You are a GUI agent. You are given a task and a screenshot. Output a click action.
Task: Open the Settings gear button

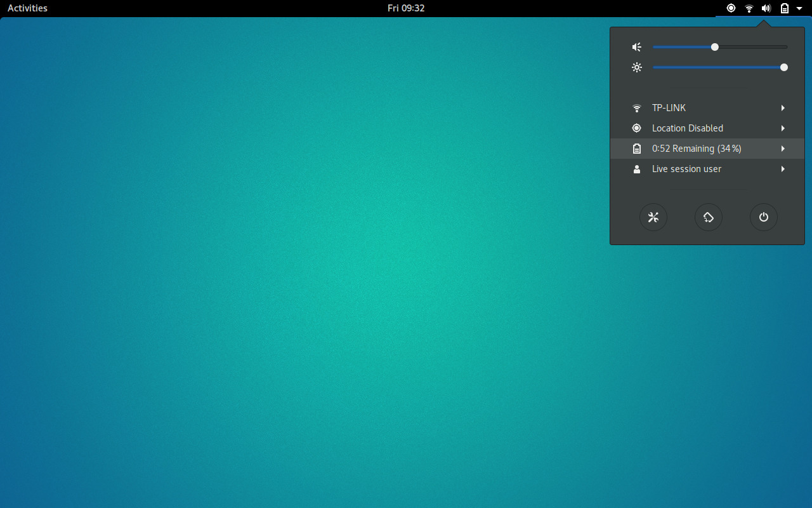point(653,217)
